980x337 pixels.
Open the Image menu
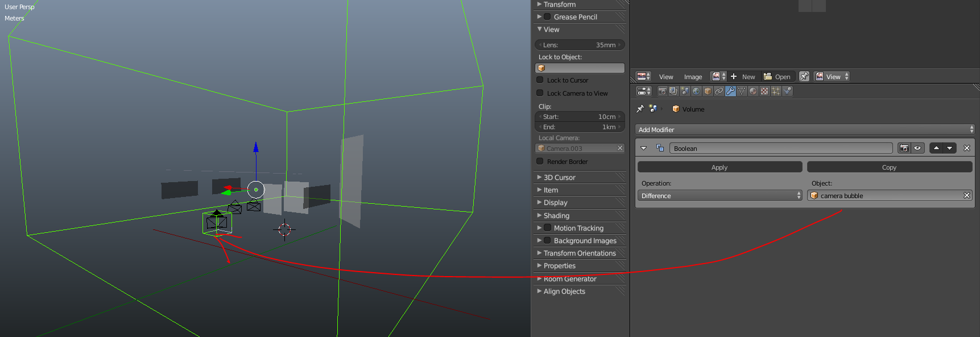point(693,77)
